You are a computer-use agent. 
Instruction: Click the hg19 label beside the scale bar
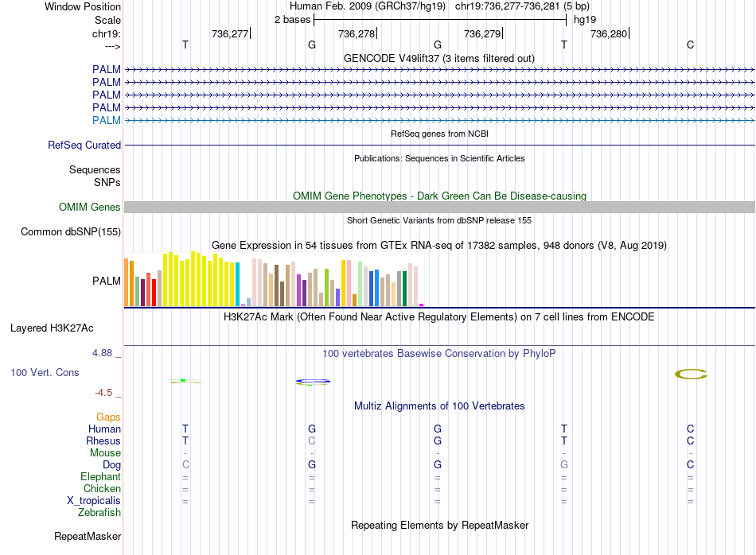tap(585, 20)
